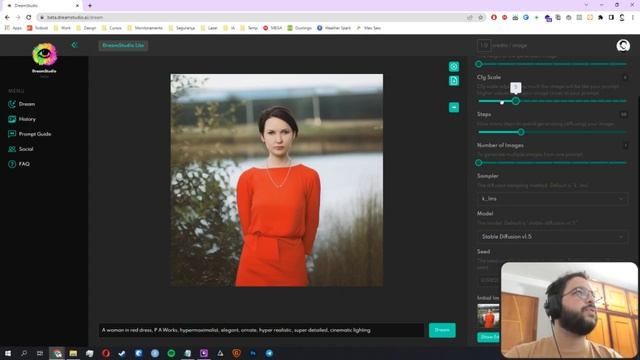The image size is (640, 360).
Task: Open the Temp bookmarks folder
Action: click(x=249, y=28)
